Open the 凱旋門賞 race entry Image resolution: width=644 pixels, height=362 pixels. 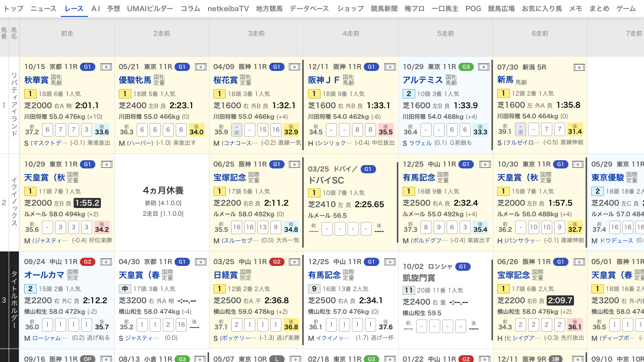click(419, 278)
